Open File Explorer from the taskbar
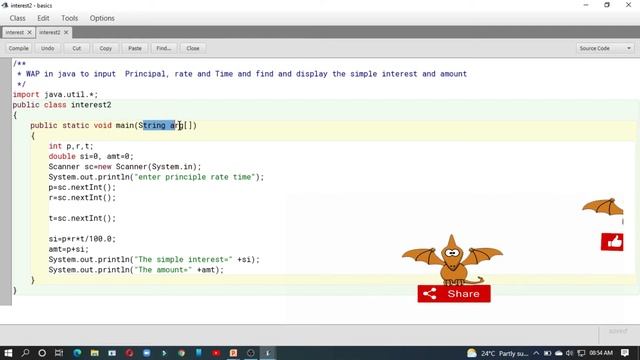The height and width of the screenshot is (360, 640). point(95,353)
